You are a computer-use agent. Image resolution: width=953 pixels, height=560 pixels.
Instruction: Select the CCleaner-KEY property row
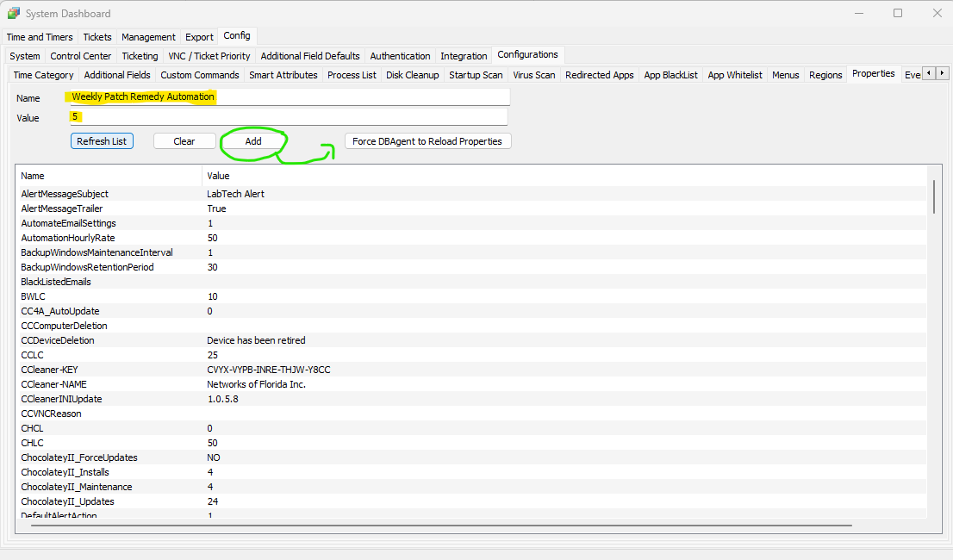click(x=258, y=369)
